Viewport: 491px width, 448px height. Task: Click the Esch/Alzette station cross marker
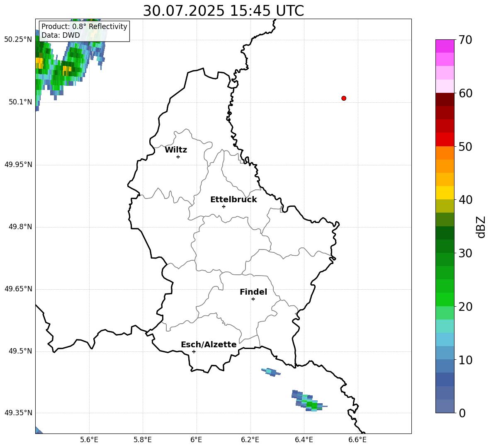tap(194, 351)
